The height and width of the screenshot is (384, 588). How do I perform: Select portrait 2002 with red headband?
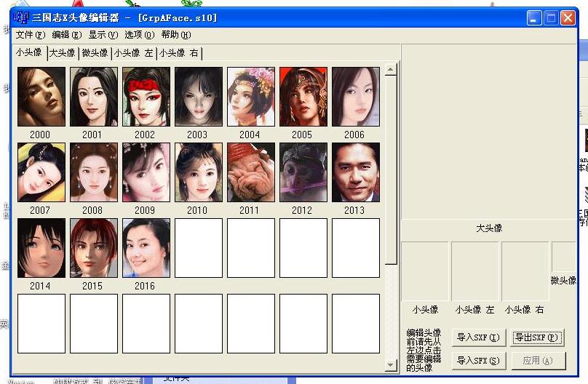(x=146, y=97)
